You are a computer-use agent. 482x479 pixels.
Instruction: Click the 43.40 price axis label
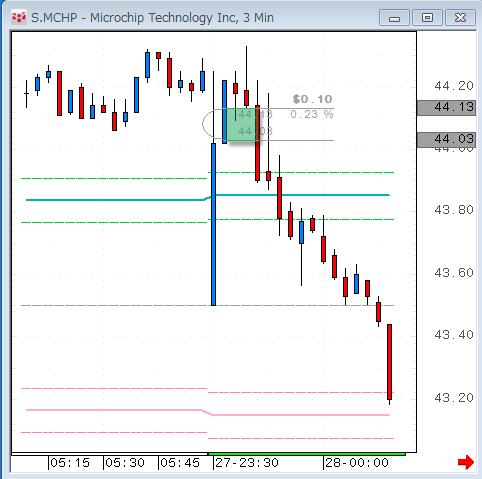click(x=454, y=334)
